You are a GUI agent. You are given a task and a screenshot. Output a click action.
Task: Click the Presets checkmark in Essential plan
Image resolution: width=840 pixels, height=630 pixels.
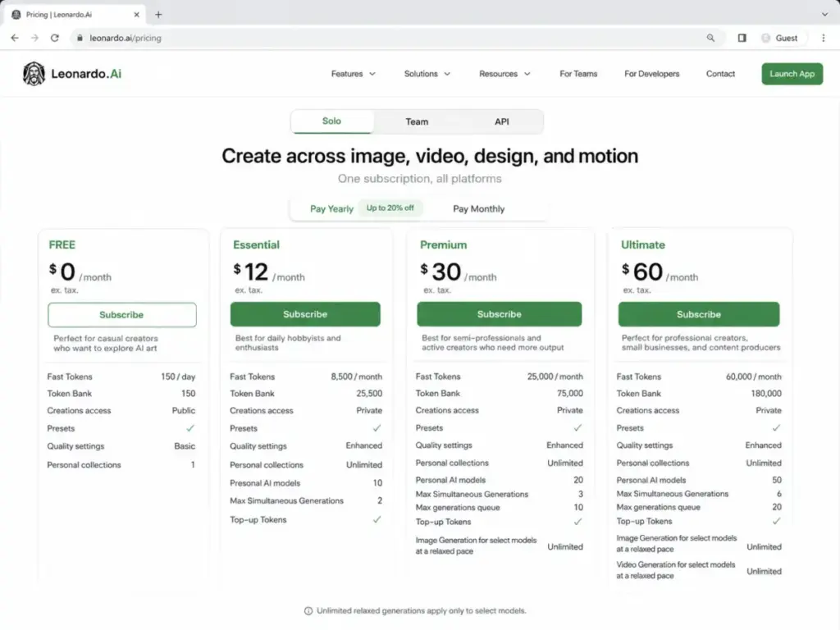click(x=377, y=428)
